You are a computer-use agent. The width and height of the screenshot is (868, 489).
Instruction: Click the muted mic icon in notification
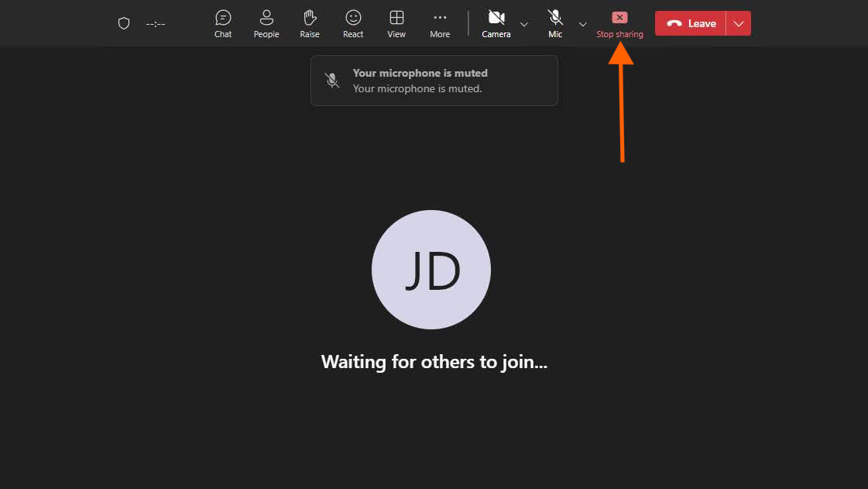[x=332, y=81]
